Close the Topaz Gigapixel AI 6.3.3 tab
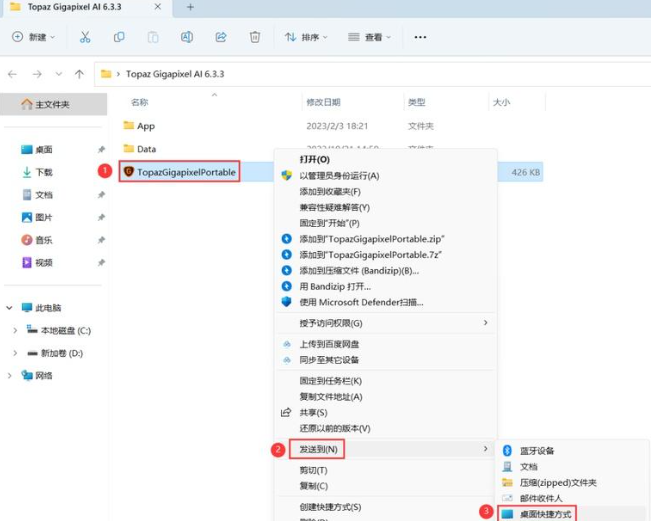This screenshot has width=656, height=521. (x=158, y=7)
